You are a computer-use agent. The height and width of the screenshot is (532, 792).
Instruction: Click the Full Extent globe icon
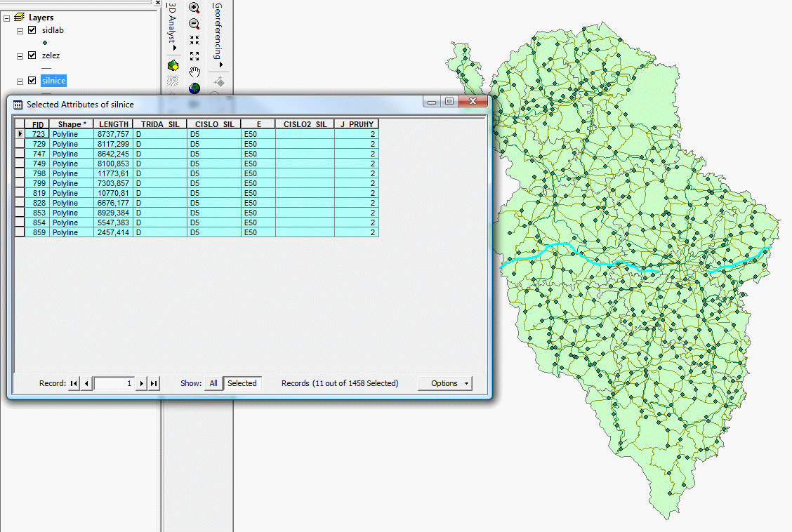pyautogui.click(x=194, y=89)
